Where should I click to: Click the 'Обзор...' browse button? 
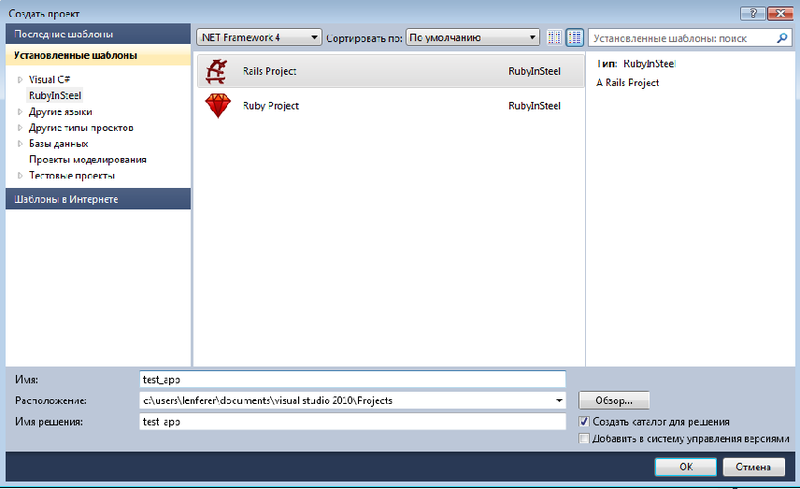coord(614,401)
